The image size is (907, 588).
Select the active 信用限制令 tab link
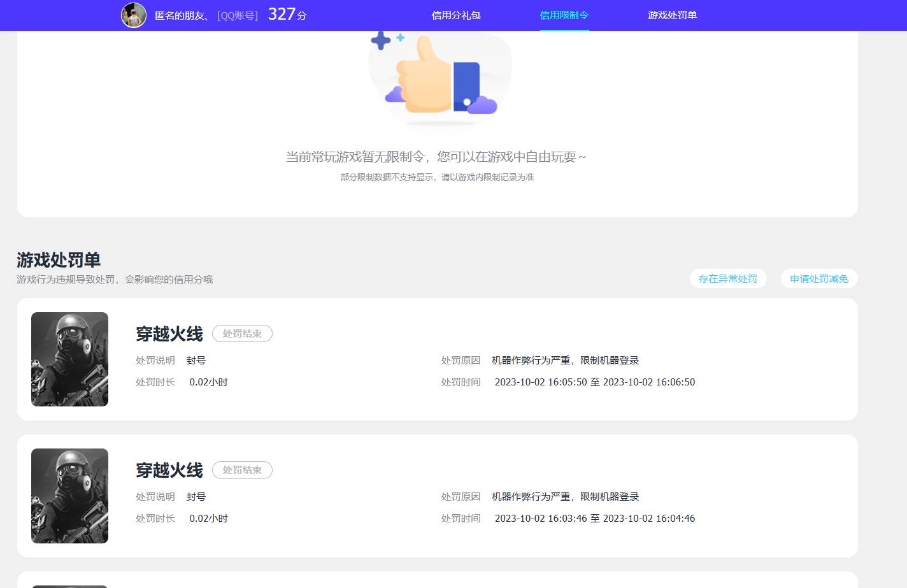pos(564,15)
